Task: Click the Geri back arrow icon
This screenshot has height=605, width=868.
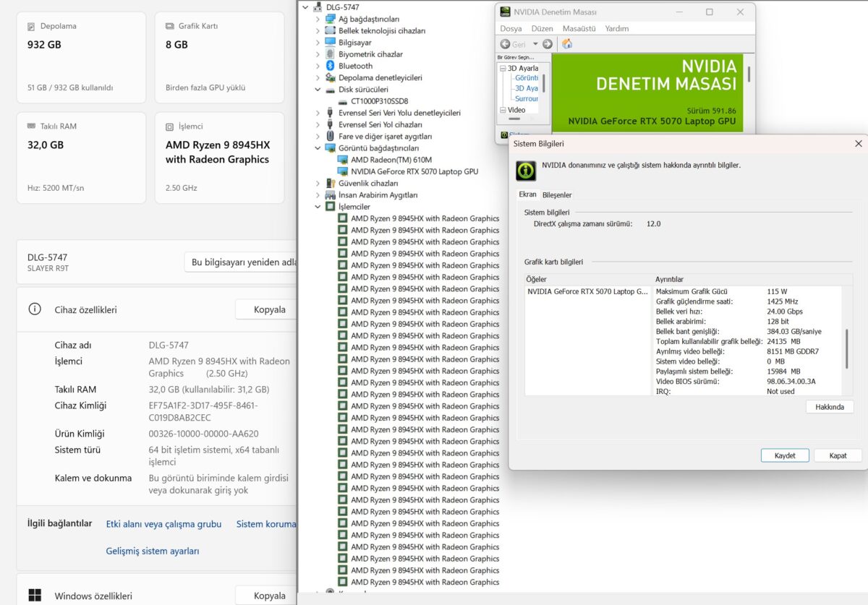Action: tap(505, 44)
